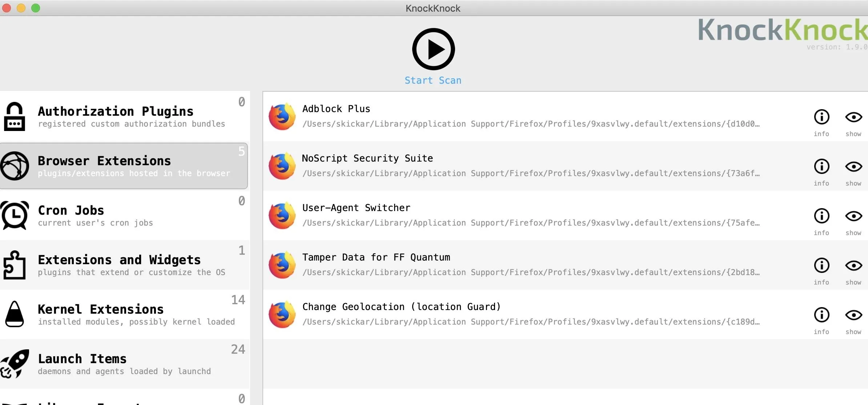The width and height of the screenshot is (868, 405).
Task: Click the Firefox icon beside NoScript Security Suite
Action: [282, 166]
